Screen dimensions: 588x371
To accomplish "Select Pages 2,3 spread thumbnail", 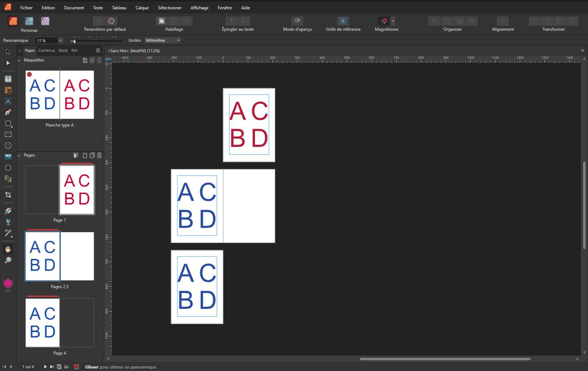I will [60, 256].
